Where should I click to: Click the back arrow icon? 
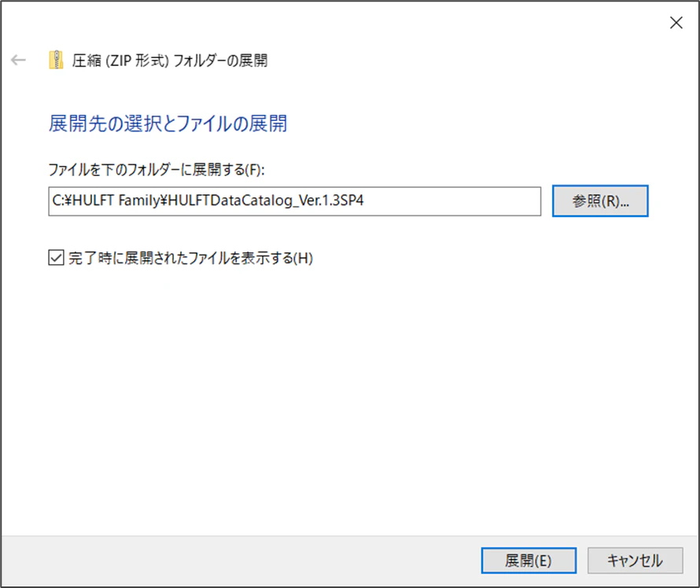pos(18,60)
